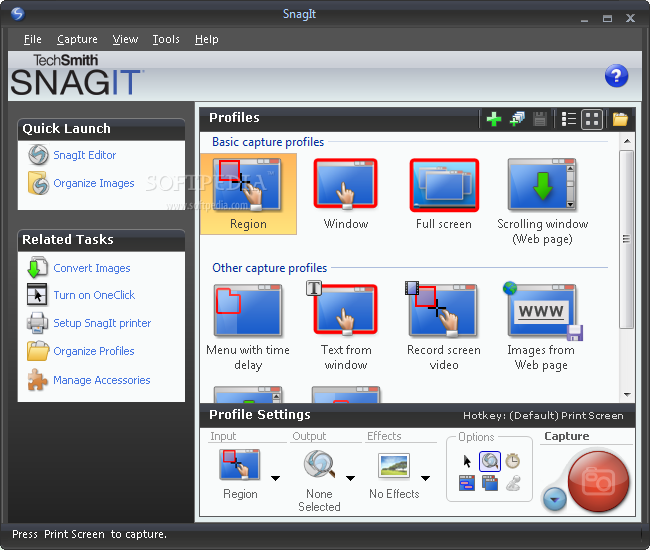This screenshot has width=650, height=550.
Task: Open the Capture menu
Action: pos(78,39)
